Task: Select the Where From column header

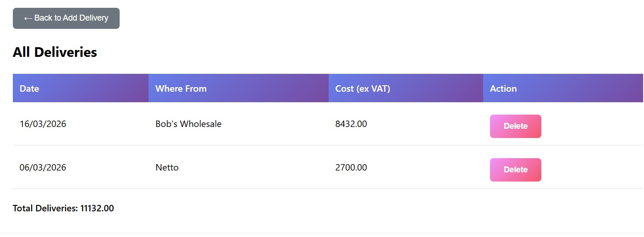Action: click(181, 88)
